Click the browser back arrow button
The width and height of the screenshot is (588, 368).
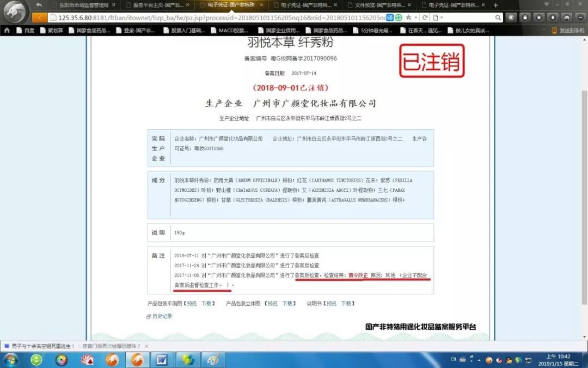[40, 17]
